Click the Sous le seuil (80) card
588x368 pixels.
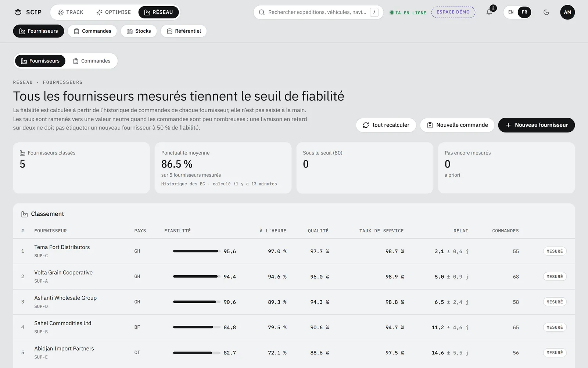pyautogui.click(x=365, y=168)
